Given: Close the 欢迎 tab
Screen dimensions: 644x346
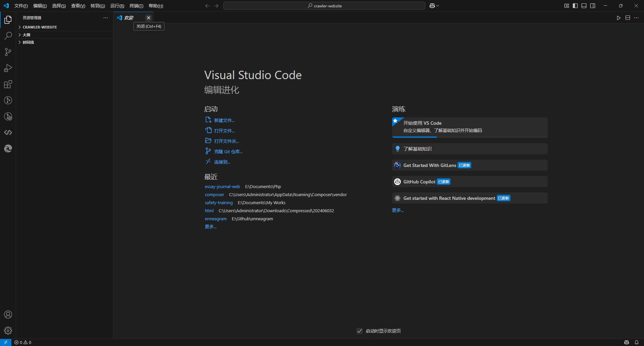Looking at the screenshot, I should tap(149, 18).
